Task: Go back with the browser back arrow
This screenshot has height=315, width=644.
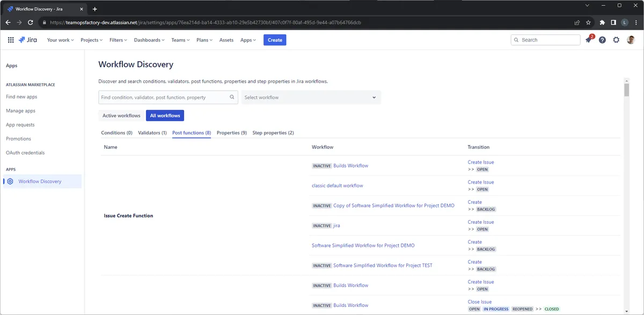Action: [x=8, y=23]
